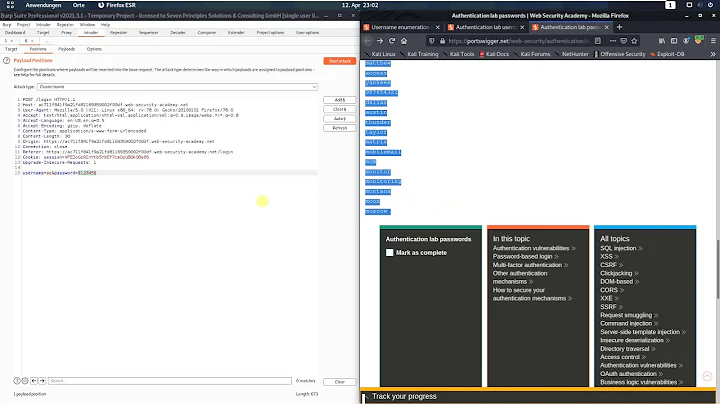The height and width of the screenshot is (404, 720).
Task: Open the Anwendungen menu
Action: tap(43, 5)
